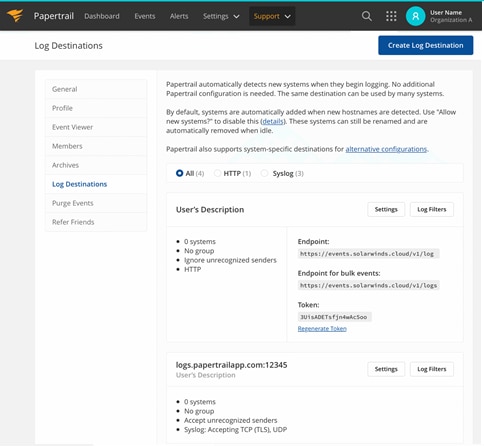Open Settings for logs.papertrailapp.com:12345 destination
Screen dimensions: 484x447
[386, 369]
